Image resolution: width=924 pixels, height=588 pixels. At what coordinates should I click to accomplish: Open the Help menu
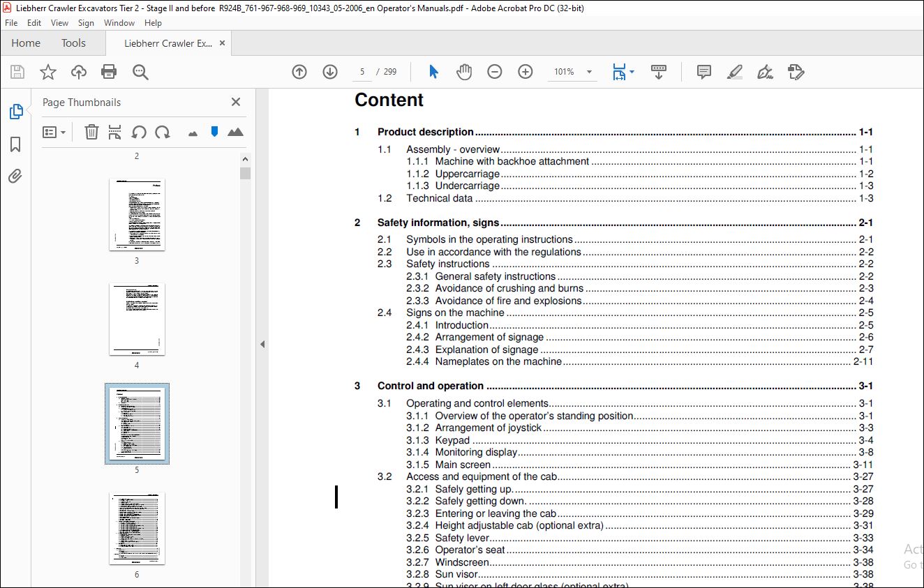point(153,23)
